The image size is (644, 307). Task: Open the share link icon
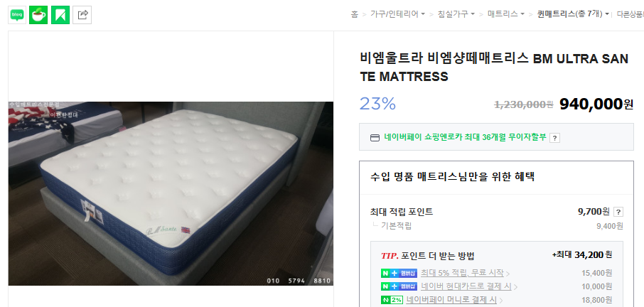[82, 15]
